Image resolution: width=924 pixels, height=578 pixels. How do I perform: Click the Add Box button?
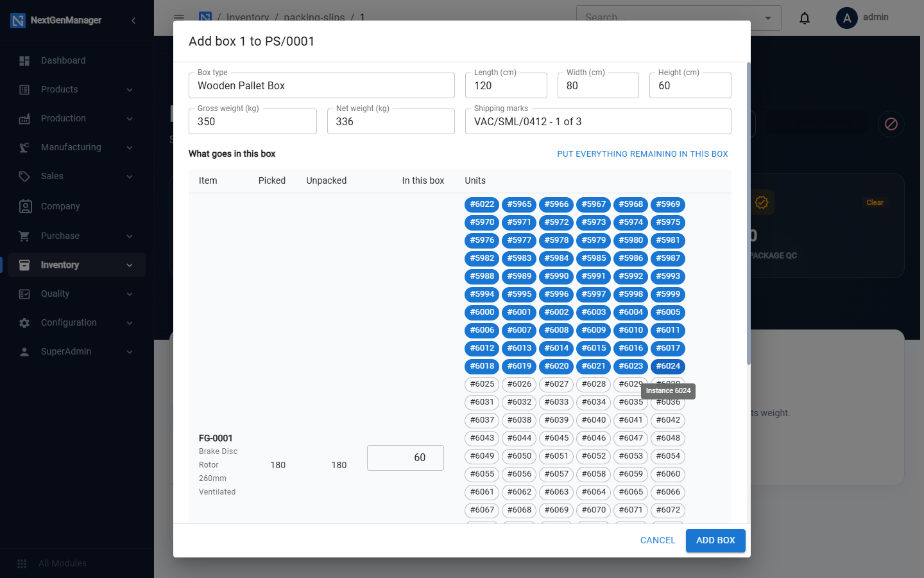coord(715,541)
